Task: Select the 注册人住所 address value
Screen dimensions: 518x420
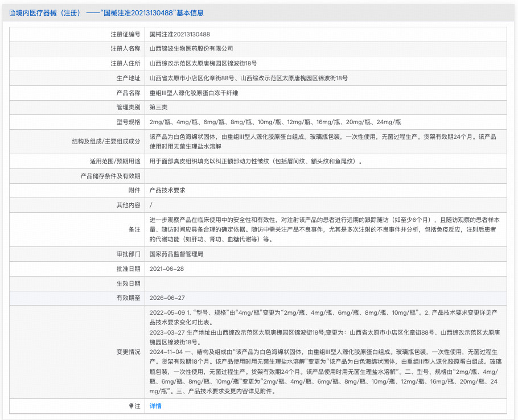Action: click(x=203, y=64)
